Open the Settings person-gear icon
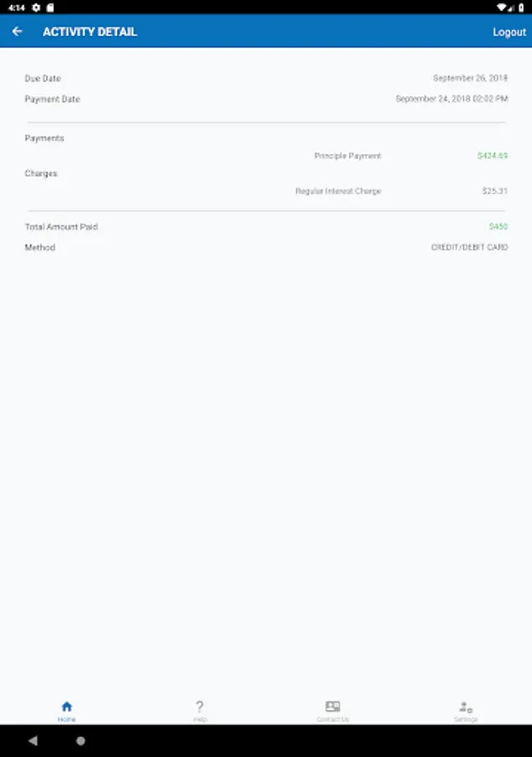This screenshot has width=532, height=757. click(466, 707)
